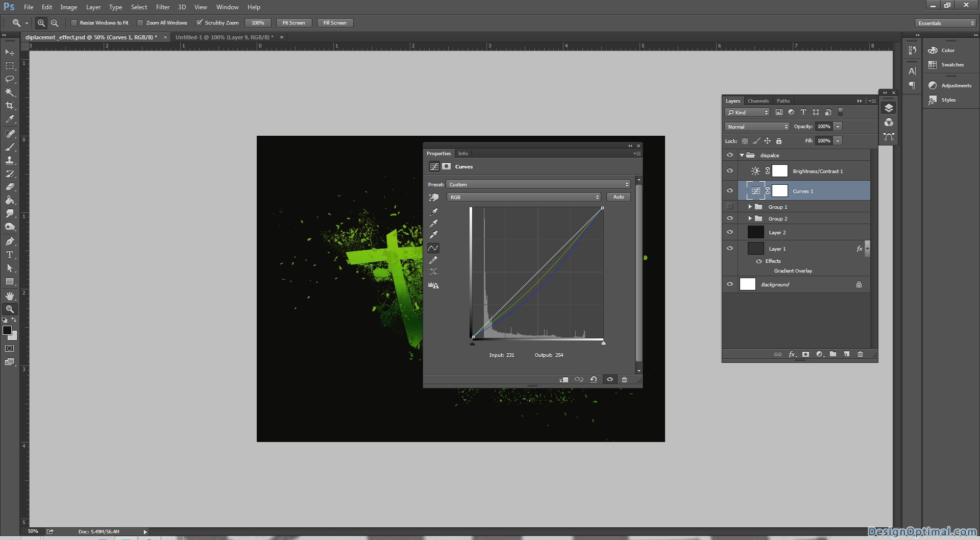The image size is (980, 540).
Task: Click the 100% zoom button
Action: 258,23
